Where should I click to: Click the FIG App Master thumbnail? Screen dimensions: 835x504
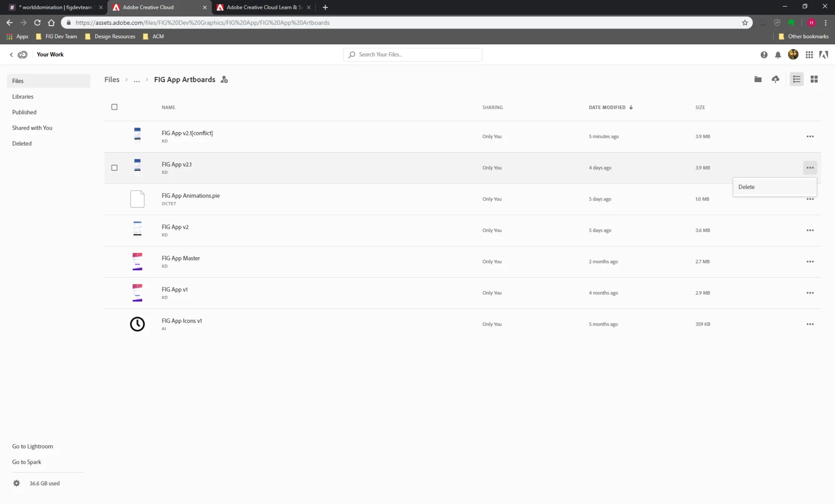click(x=137, y=261)
